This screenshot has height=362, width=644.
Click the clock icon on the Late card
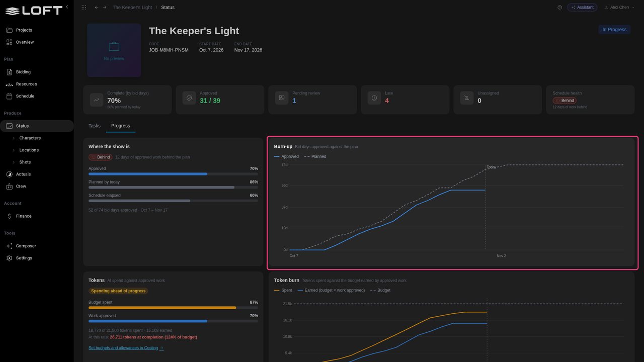[x=374, y=98]
